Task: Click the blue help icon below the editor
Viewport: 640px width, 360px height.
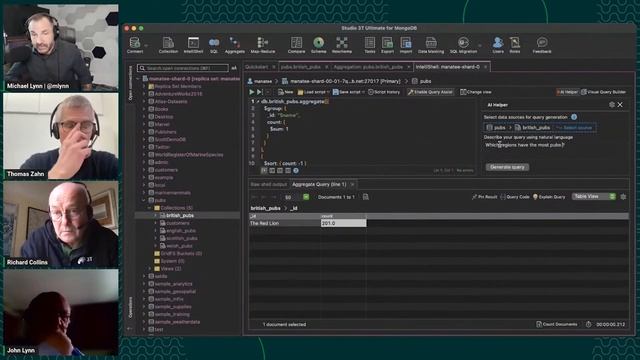Action: pos(296,171)
